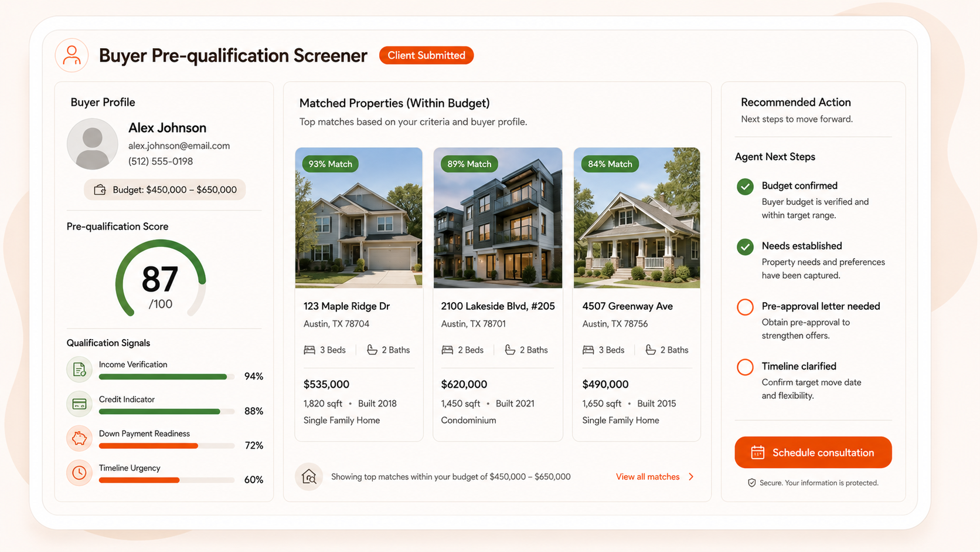980x552 pixels.
Task: Click the 123 Maple Ridge Dr address title
Action: [346, 306]
